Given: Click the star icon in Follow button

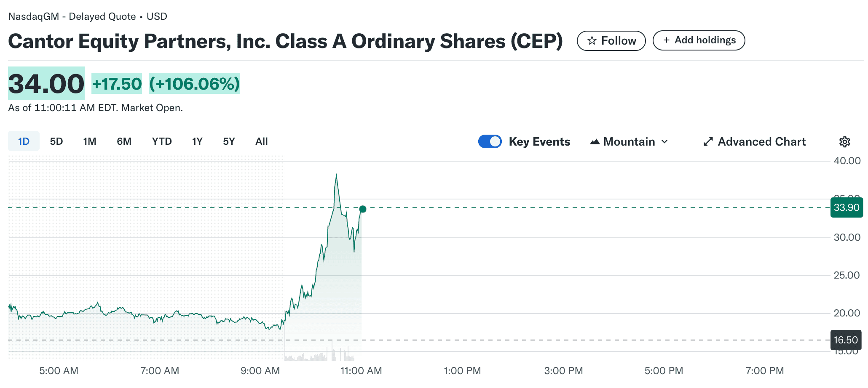Looking at the screenshot, I should pos(592,40).
